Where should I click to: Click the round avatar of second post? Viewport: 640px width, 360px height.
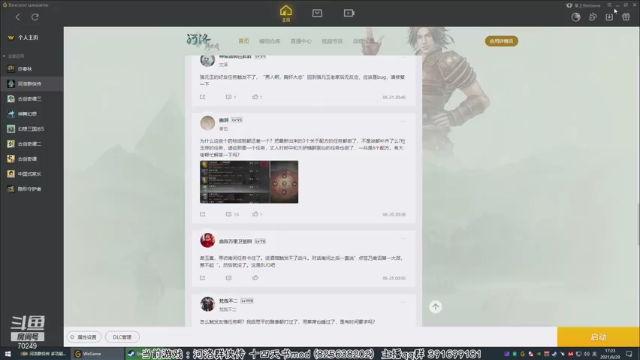tap(207, 123)
